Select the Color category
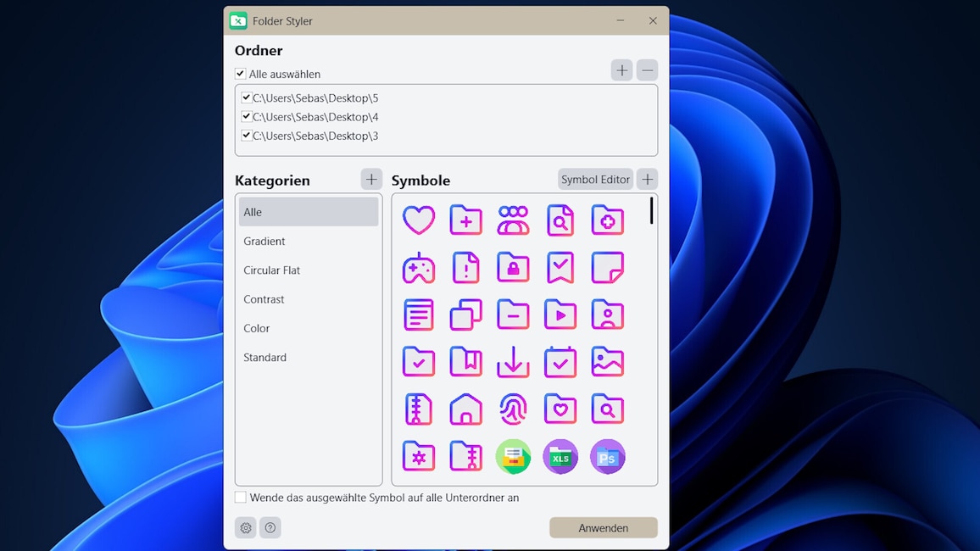 [309, 328]
